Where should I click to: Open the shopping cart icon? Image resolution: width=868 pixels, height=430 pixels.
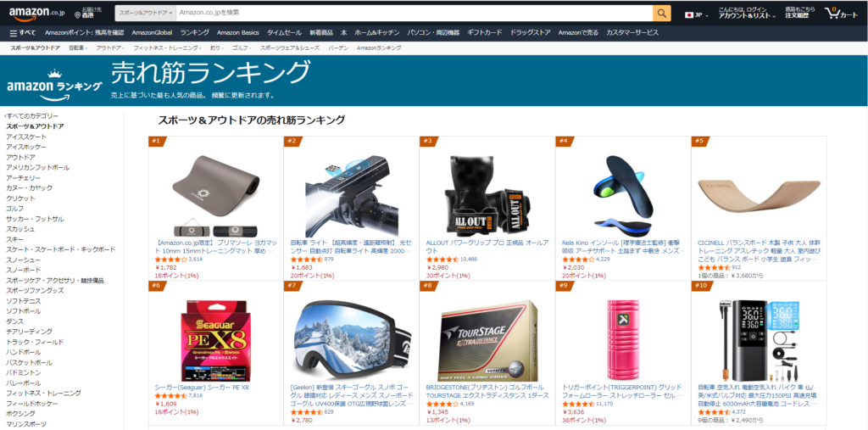click(x=832, y=13)
